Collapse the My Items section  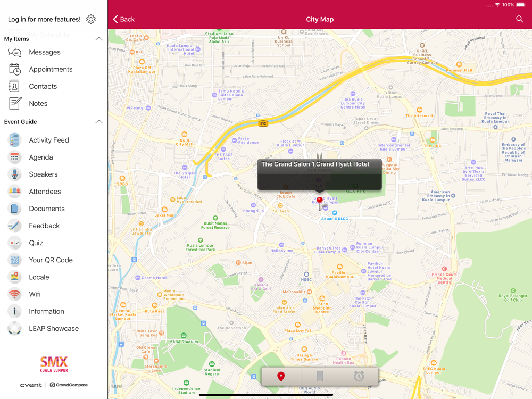pos(99,39)
